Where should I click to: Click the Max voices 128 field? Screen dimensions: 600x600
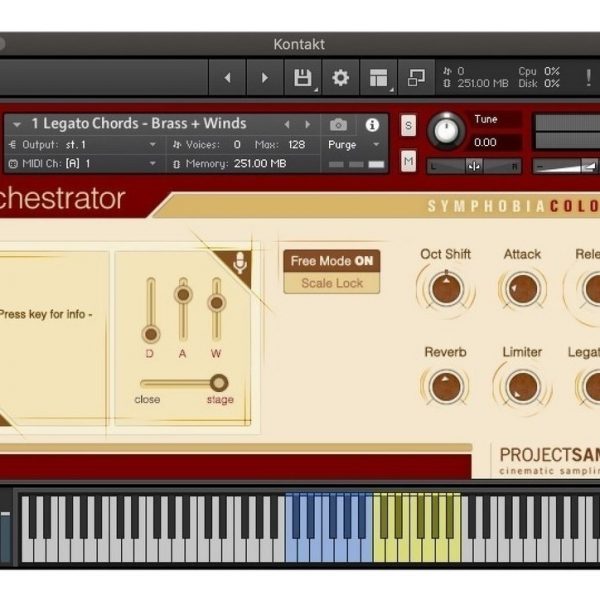click(297, 145)
